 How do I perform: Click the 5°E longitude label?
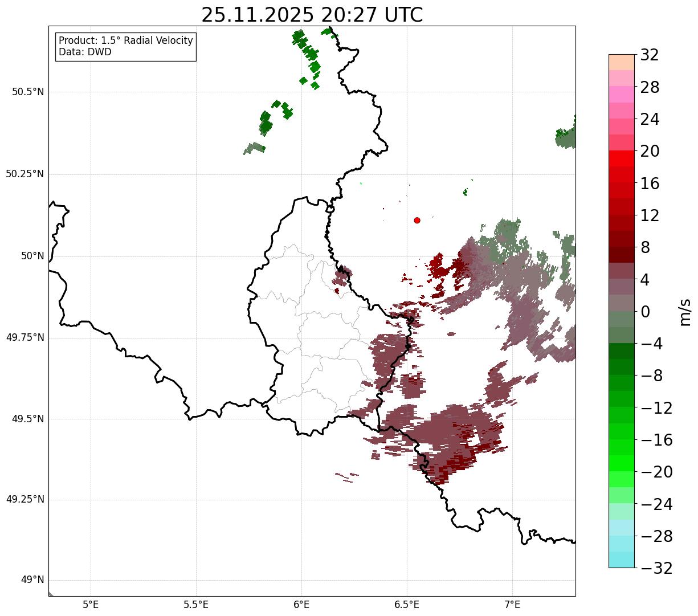point(91,604)
